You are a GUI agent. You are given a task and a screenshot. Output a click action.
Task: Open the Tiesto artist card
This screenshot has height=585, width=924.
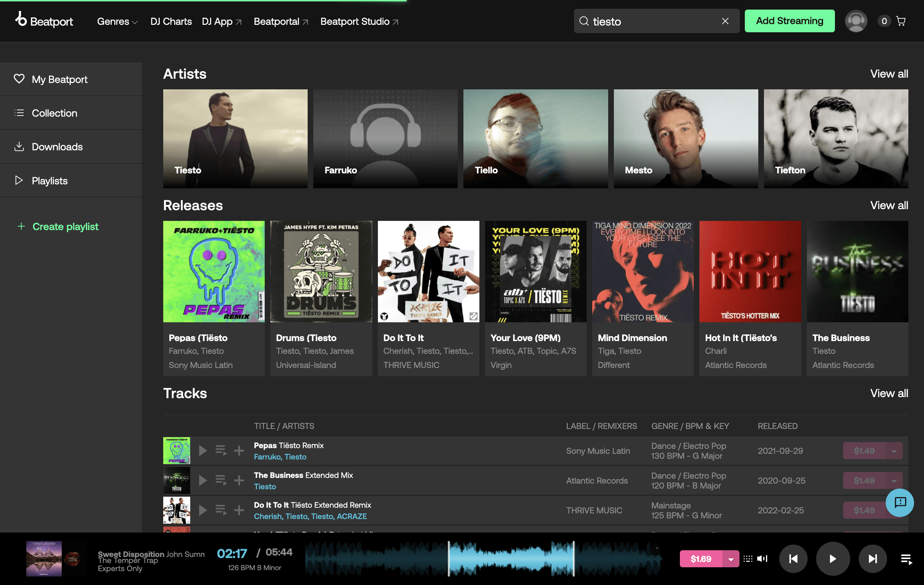point(235,138)
